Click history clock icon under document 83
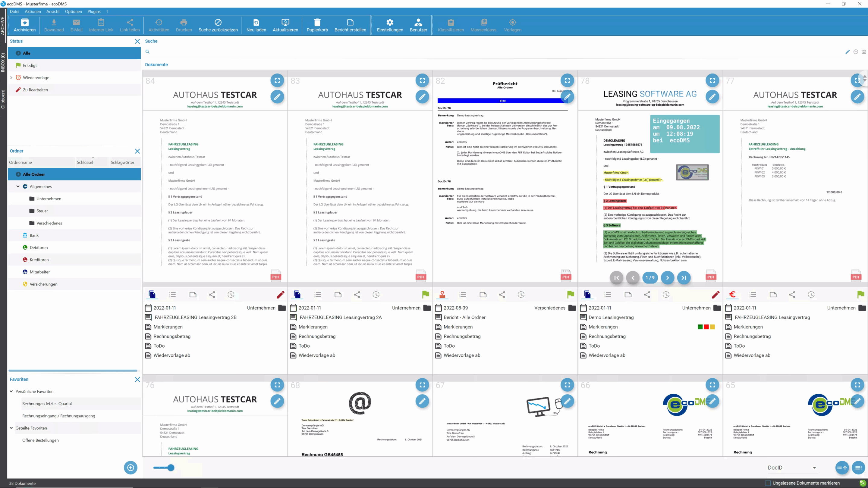 coord(376,295)
